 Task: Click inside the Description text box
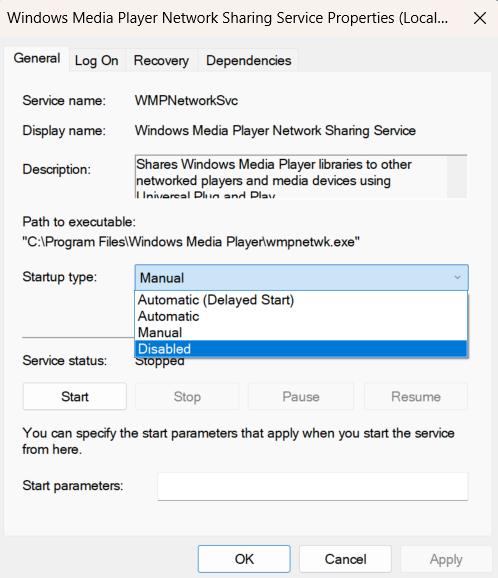click(291, 177)
